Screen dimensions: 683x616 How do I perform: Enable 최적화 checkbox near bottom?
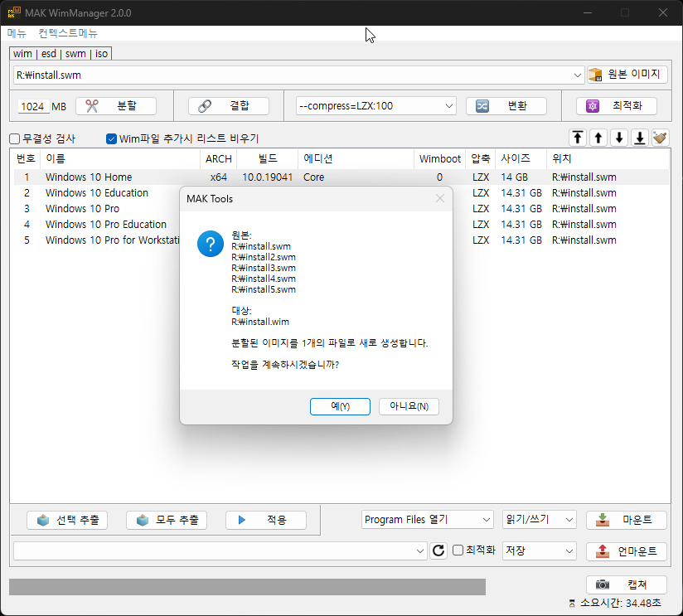pos(458,551)
